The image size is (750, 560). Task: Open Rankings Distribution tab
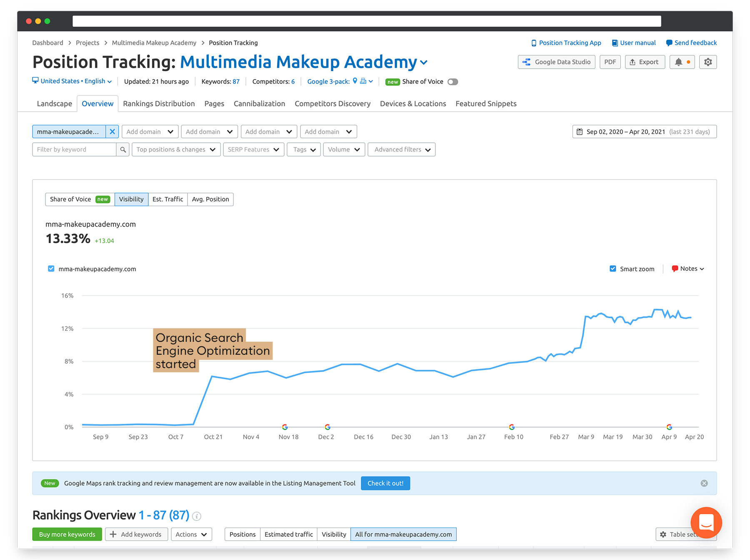[159, 104]
